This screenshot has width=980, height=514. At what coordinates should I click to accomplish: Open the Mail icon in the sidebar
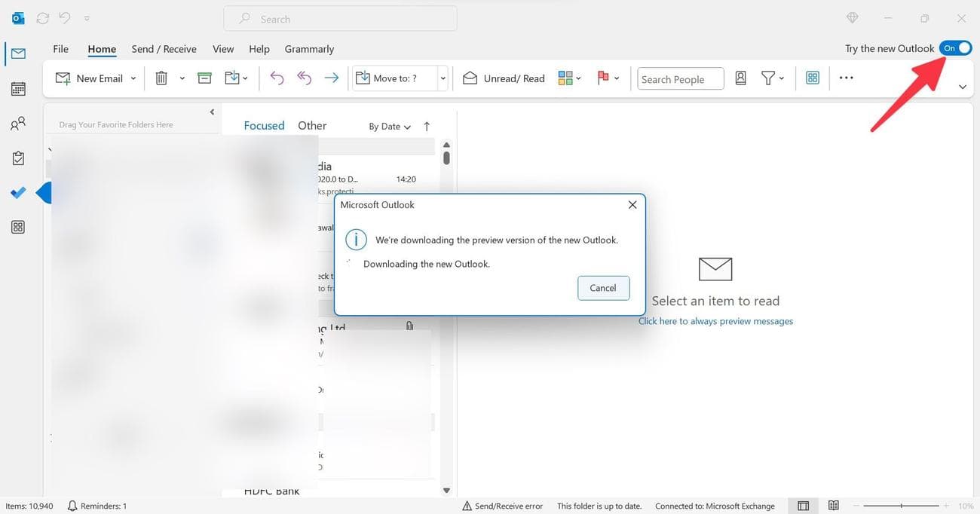(x=17, y=53)
